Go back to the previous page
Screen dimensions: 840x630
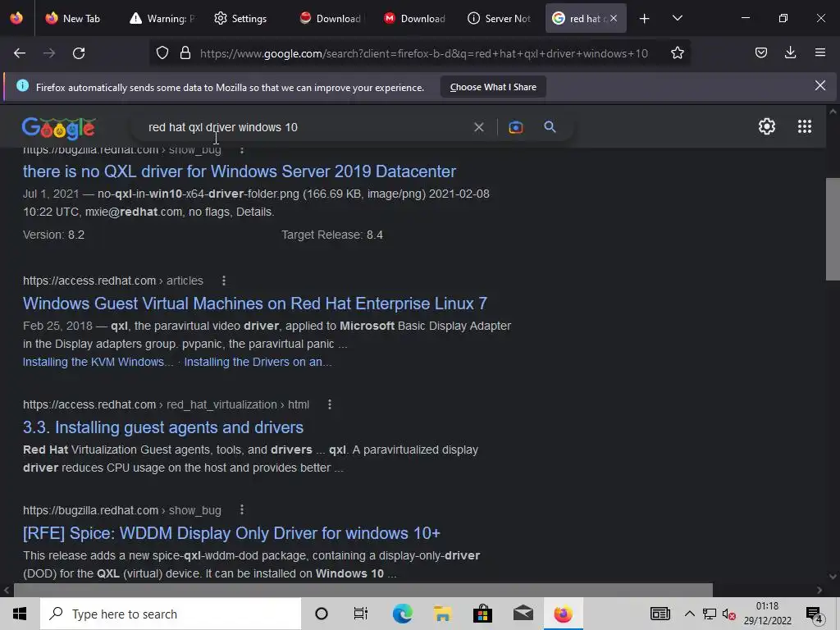[x=20, y=53]
